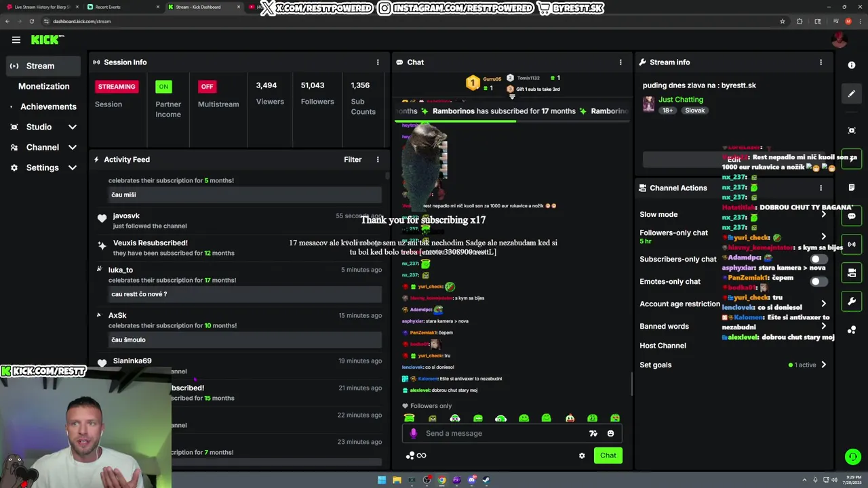
Task: Open chat settings gear icon
Action: [x=582, y=455]
